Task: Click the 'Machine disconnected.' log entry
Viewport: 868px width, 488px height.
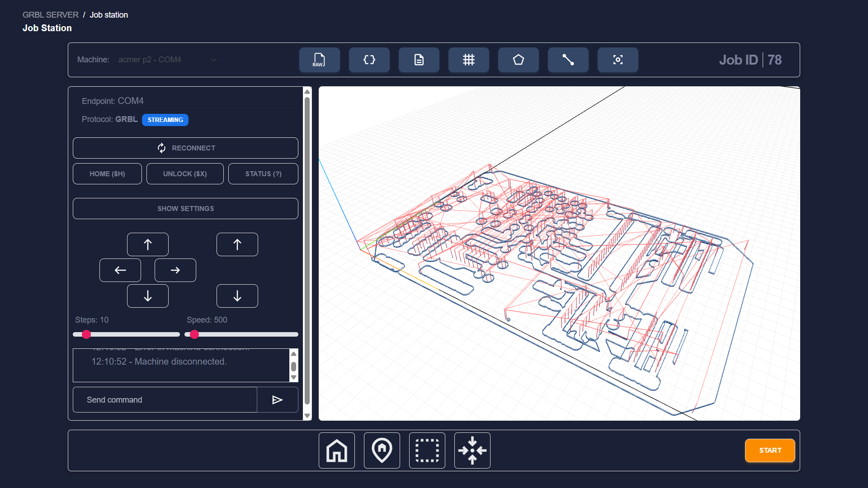Action: [159, 361]
